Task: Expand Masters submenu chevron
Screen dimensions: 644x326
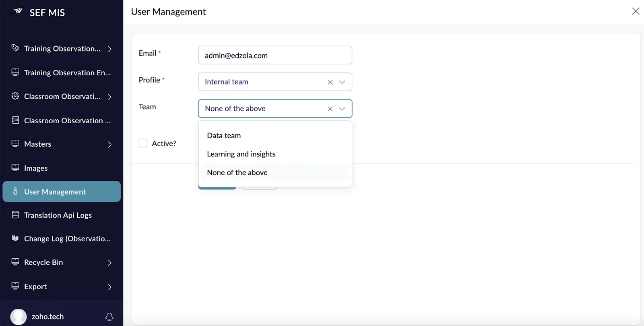Action: tap(109, 144)
